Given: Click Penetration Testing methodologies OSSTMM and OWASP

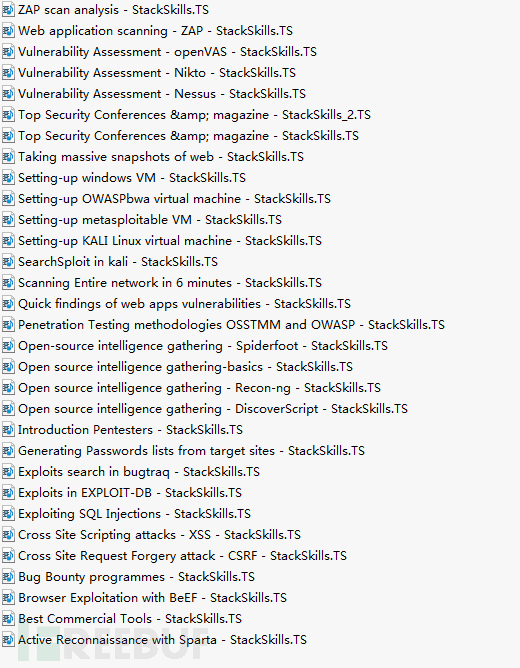Looking at the screenshot, I should [x=231, y=325].
